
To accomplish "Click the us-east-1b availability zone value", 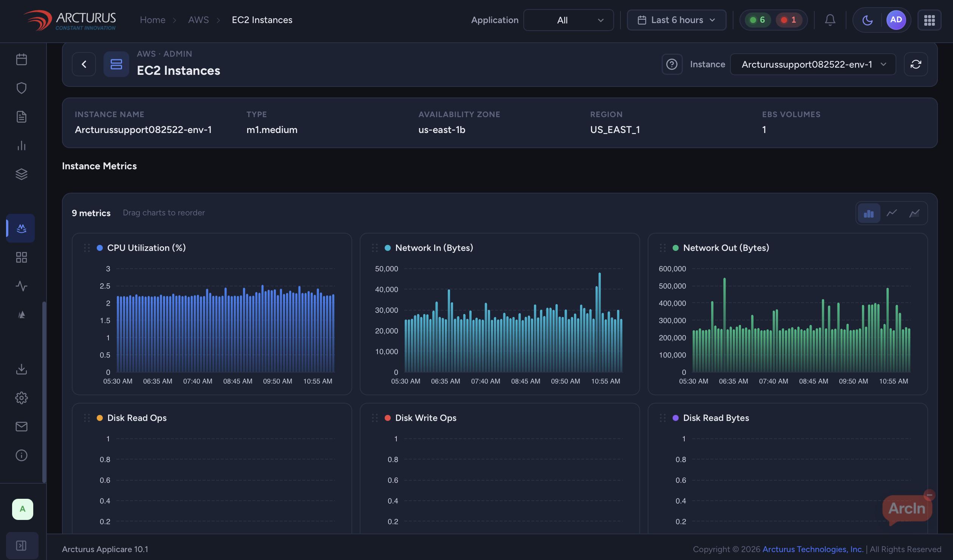I will pyautogui.click(x=442, y=130).
